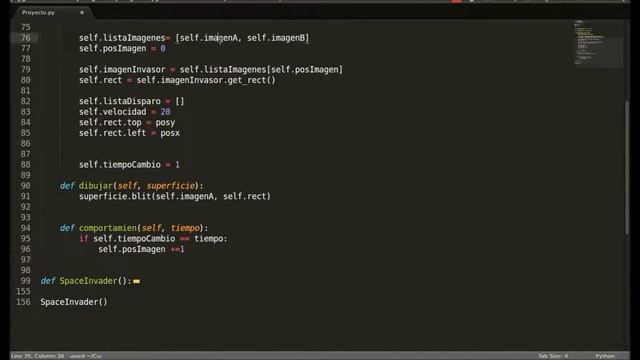The image size is (640, 360).
Task: Place cursor on self.listaImagenes assignment line
Action: point(194,38)
